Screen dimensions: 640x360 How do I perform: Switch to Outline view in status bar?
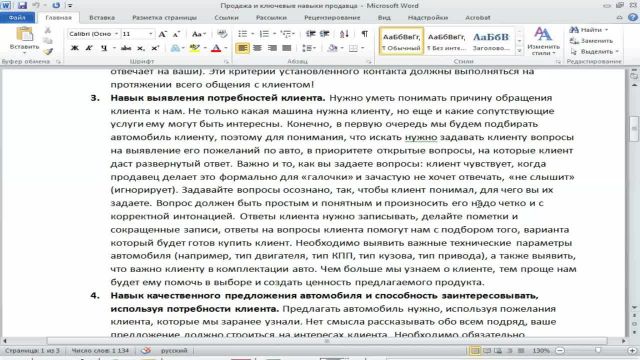tap(510, 350)
